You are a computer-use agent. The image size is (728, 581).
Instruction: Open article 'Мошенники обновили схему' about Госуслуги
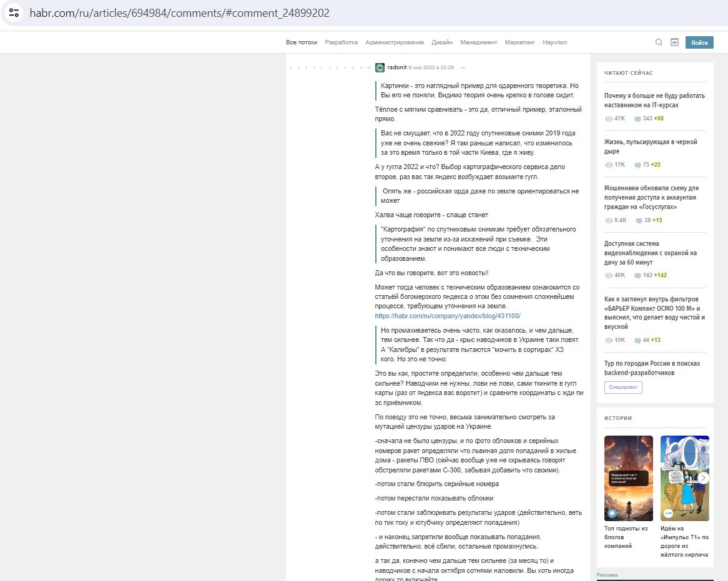coord(651,197)
